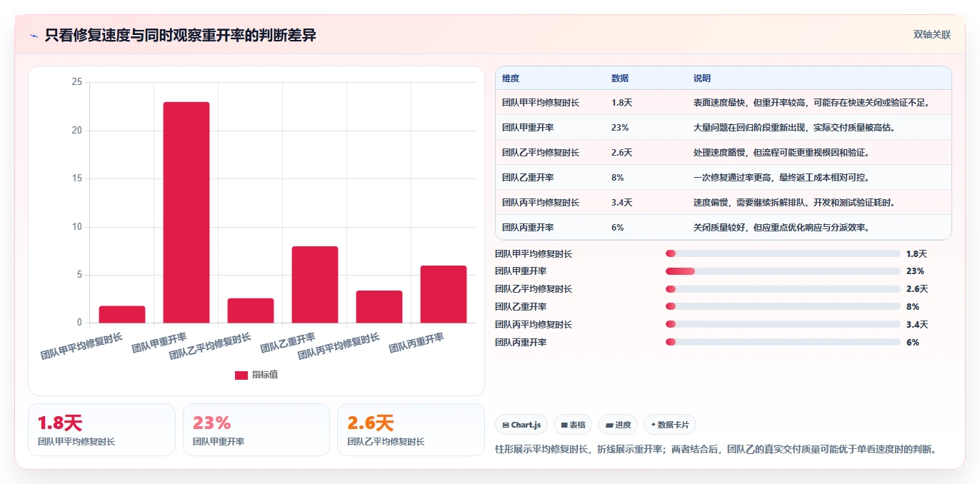The width and height of the screenshot is (980, 484).
Task: Click the 2.6天 value in table
Action: pos(622,153)
